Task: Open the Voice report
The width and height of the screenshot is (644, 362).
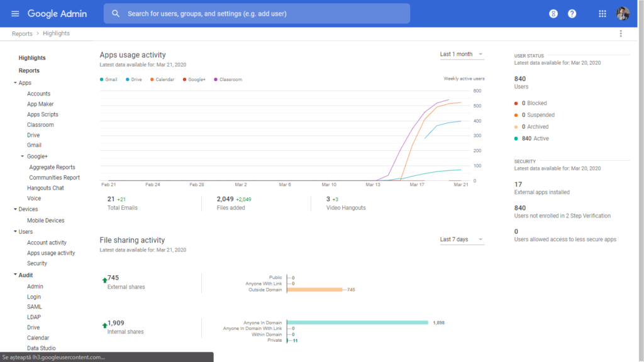Action: [34, 198]
